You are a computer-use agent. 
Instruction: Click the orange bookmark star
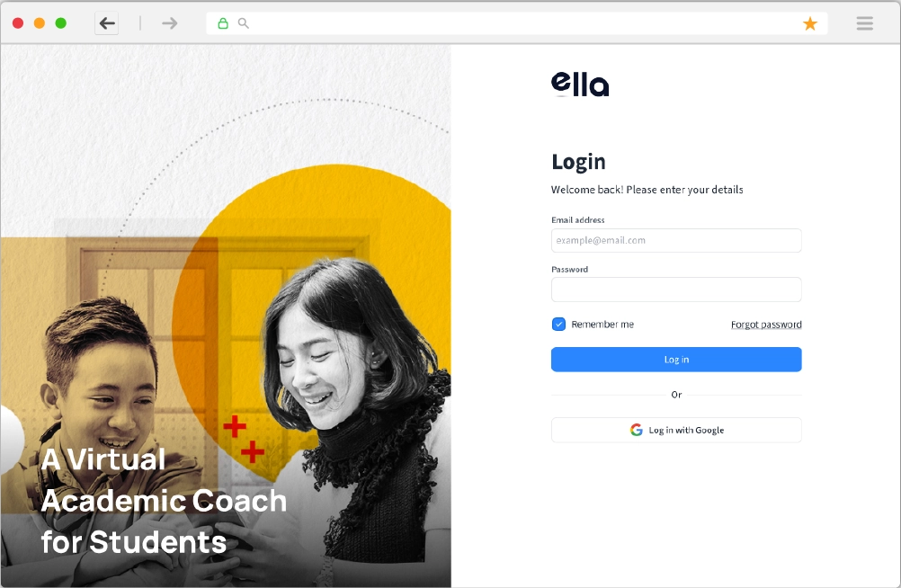click(x=810, y=23)
